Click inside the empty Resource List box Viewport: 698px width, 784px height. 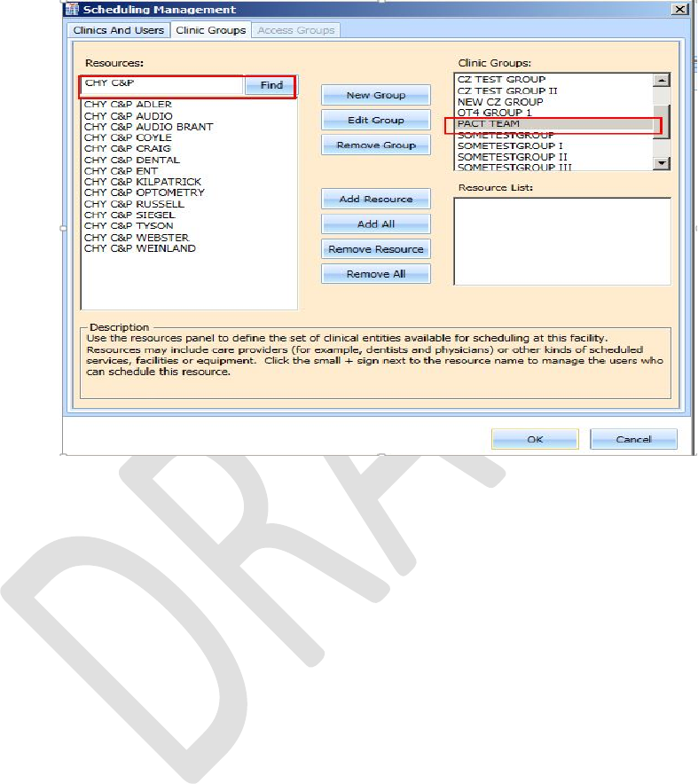(x=562, y=241)
